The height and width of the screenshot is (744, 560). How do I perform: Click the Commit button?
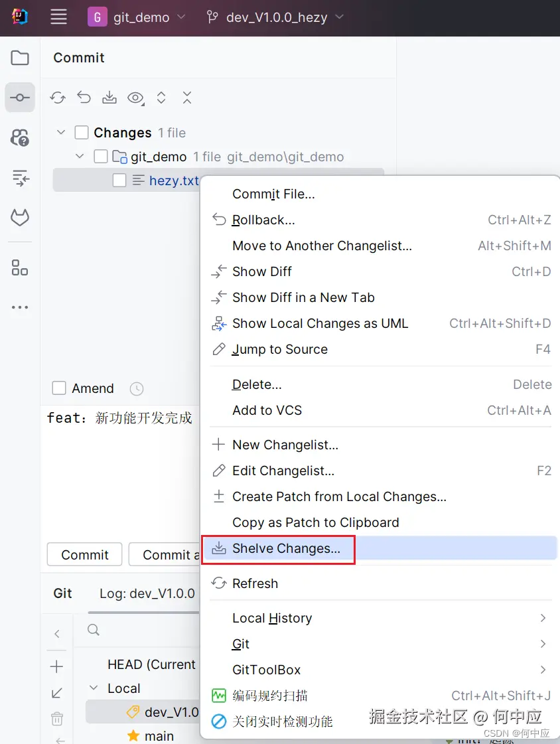(x=85, y=554)
